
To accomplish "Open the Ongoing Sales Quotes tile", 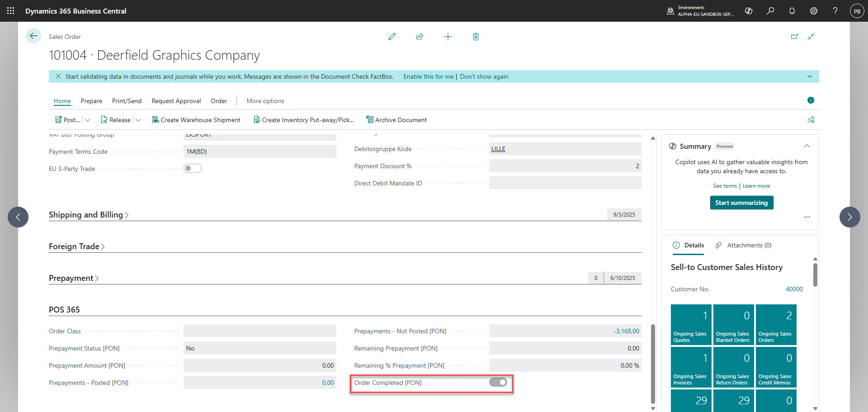I will pos(691,325).
